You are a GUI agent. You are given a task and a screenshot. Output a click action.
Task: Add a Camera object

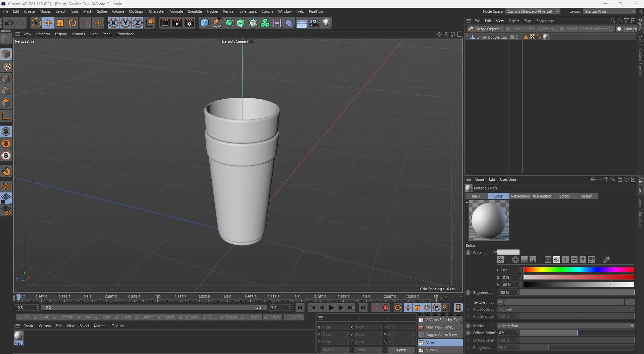[314, 23]
